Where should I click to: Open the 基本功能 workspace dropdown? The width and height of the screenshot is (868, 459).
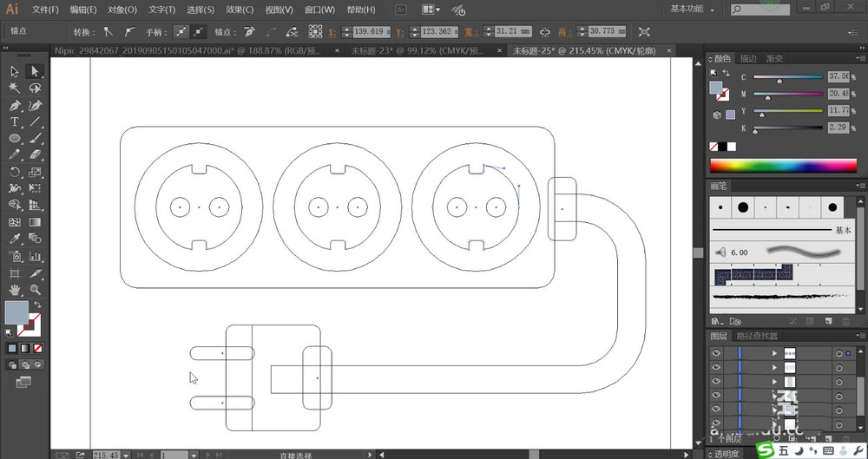692,10
